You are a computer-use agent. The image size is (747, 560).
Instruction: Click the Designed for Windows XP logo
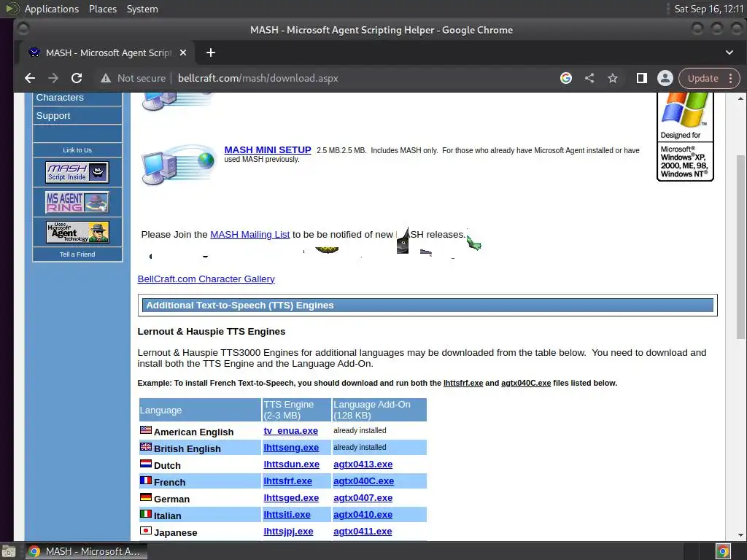point(685,136)
